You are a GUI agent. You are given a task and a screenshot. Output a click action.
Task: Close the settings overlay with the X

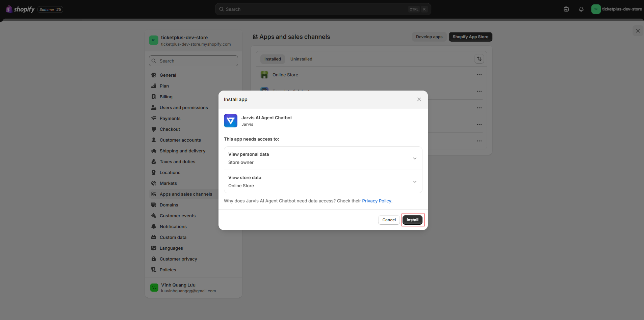(x=638, y=31)
